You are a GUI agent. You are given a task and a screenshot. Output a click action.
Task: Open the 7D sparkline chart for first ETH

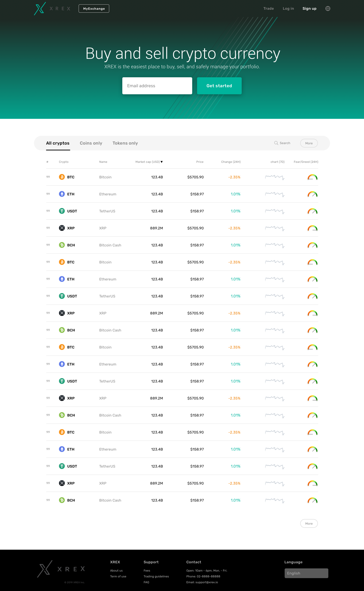[x=275, y=194]
